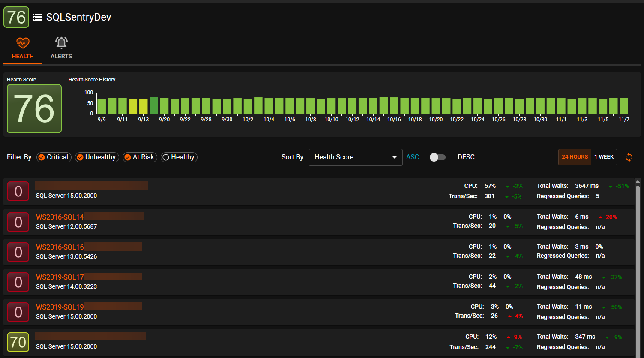The height and width of the screenshot is (358, 644).
Task: Click the health score 70 badge
Action: (x=18, y=342)
